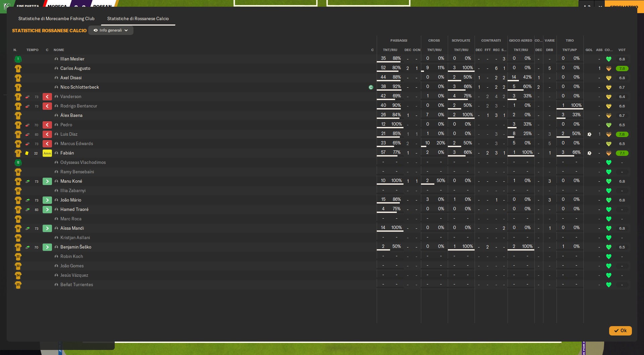Click red substituted-off arrow for Luis Díaz
This screenshot has height=355, width=644.
tap(47, 134)
